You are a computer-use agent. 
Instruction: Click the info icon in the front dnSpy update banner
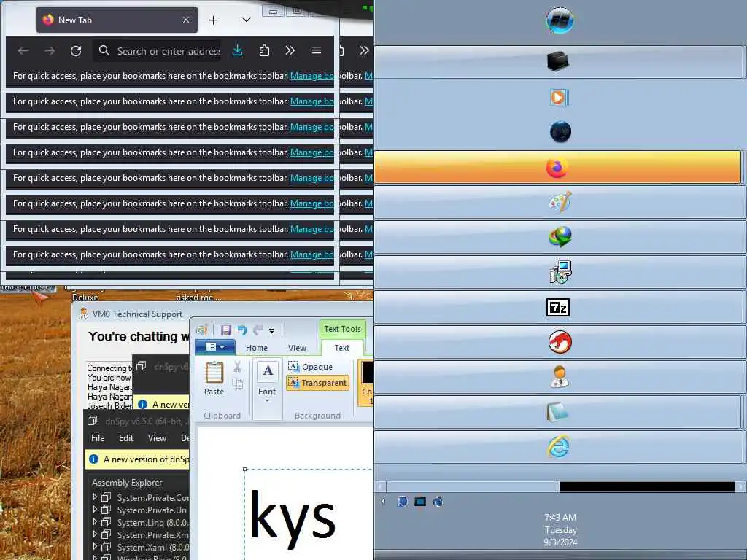tap(94, 459)
